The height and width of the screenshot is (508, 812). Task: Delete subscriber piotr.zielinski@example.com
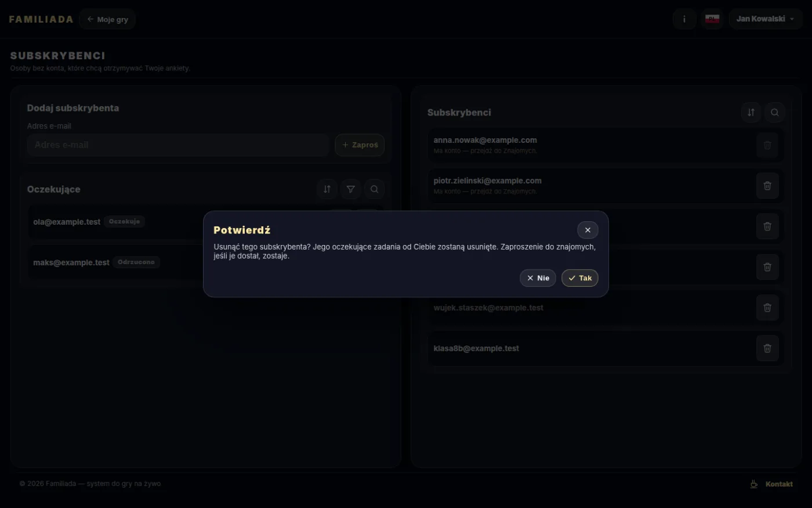(x=767, y=186)
